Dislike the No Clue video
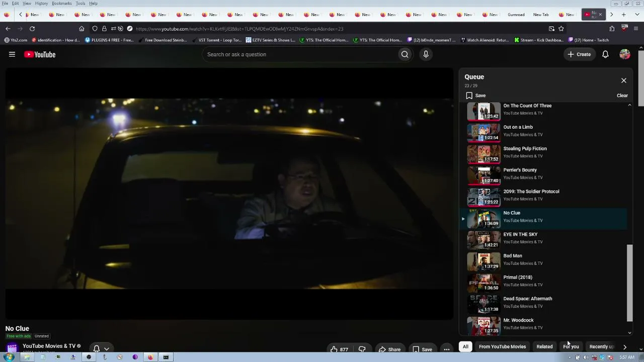The image size is (644, 362). click(362, 349)
